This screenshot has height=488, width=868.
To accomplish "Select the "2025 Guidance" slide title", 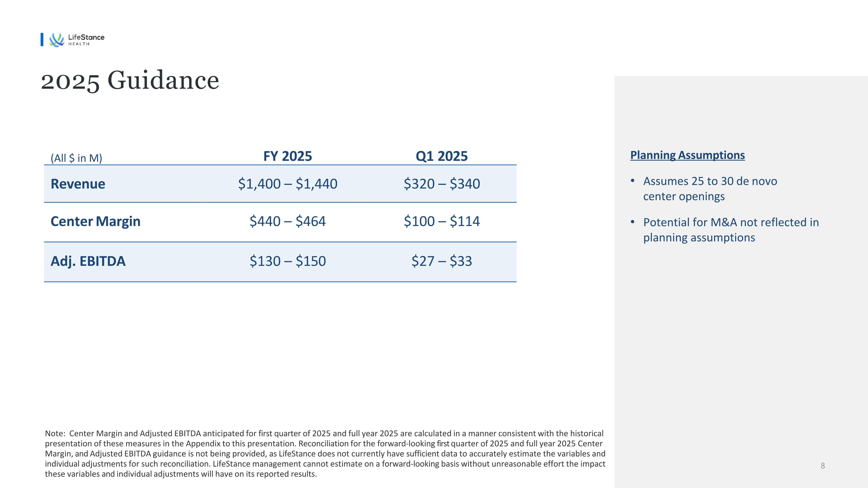I will point(130,80).
